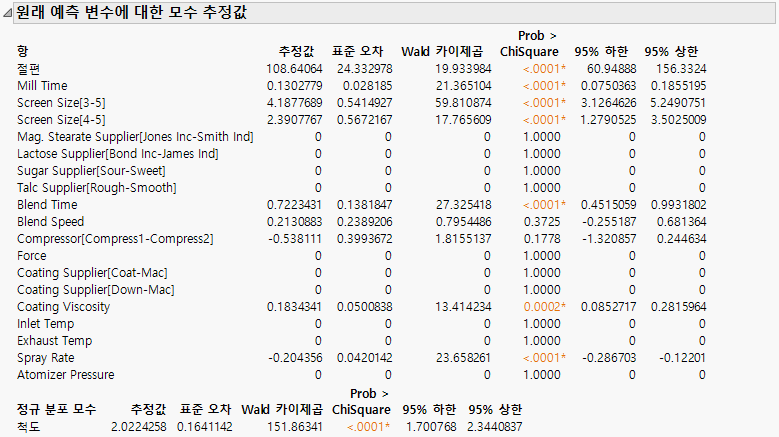Image resolution: width=779 pixels, height=437 pixels.
Task: Click the Mill Time estimate 0.1302779
Action: (x=295, y=85)
